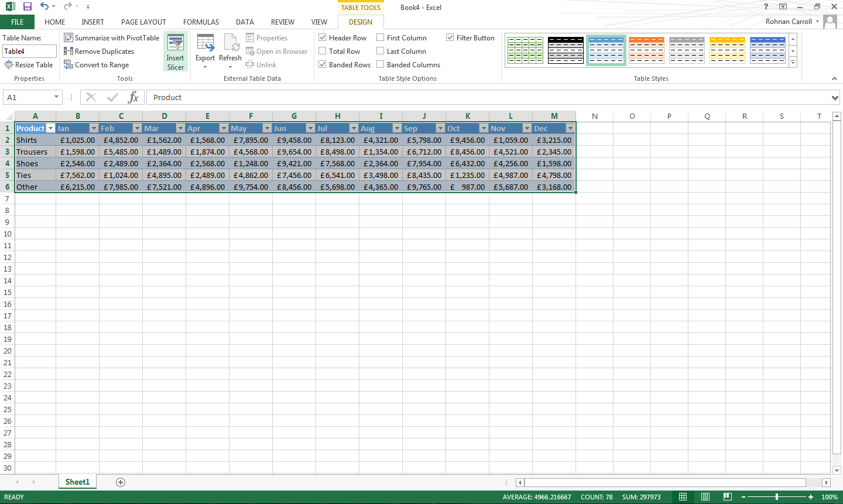Expand the Table Styles gallery
843x504 pixels.
793,62
